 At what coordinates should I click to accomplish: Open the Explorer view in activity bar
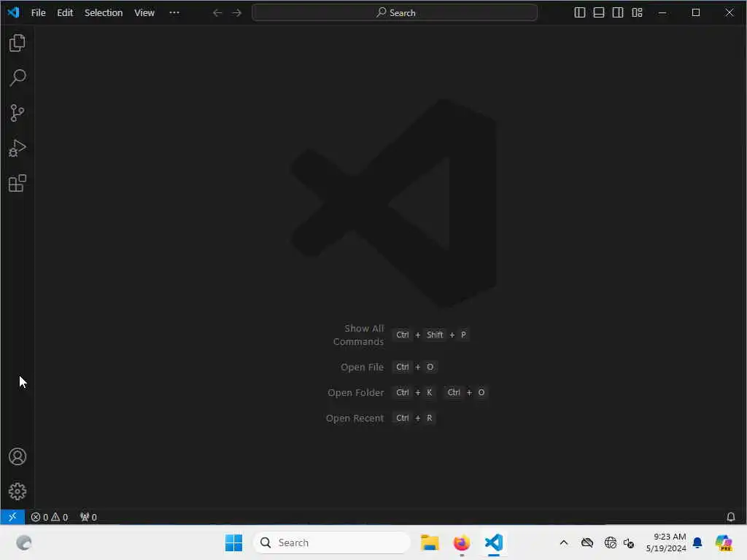tap(18, 43)
